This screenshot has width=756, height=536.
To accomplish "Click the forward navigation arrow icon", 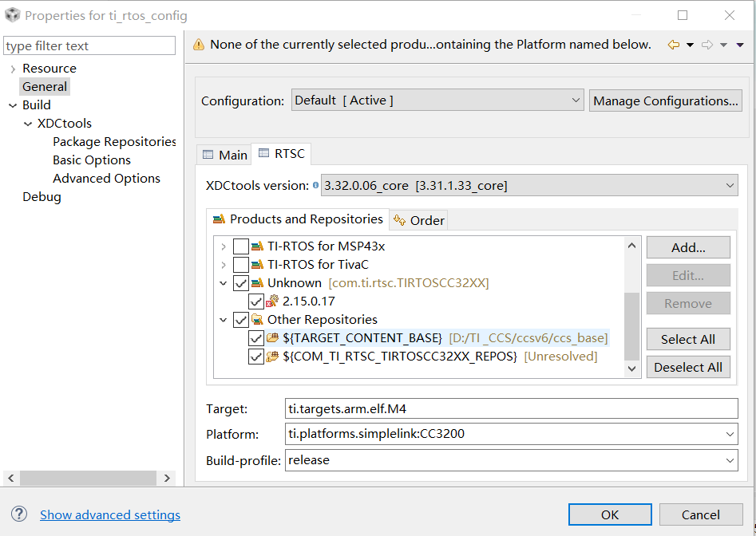I will tap(707, 45).
